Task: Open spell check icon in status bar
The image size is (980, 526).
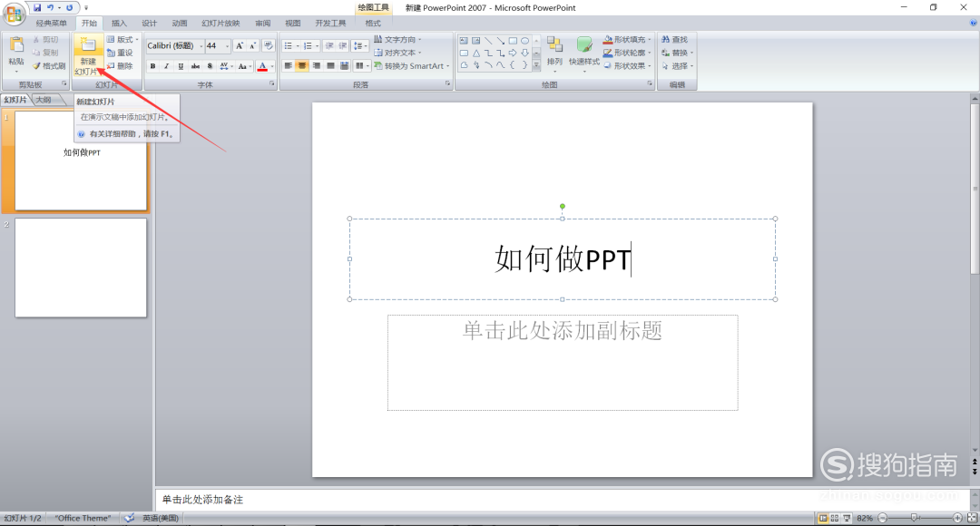Action: pos(129,518)
